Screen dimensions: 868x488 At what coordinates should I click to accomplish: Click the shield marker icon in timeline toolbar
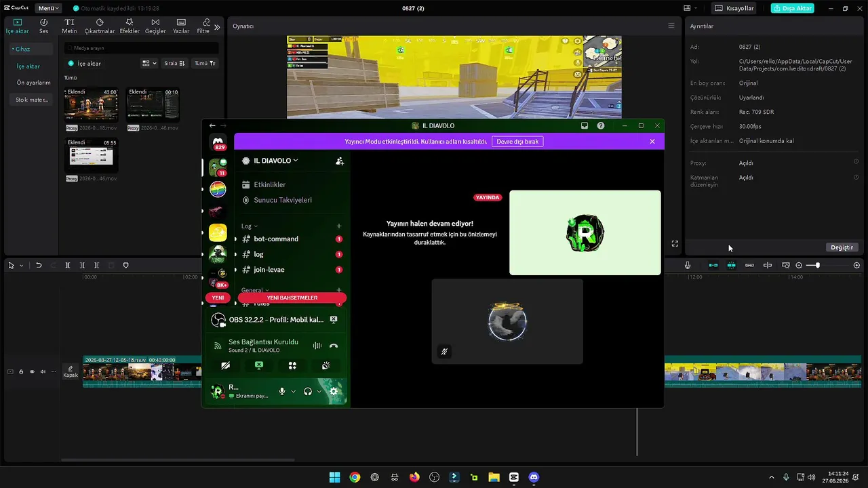click(125, 266)
